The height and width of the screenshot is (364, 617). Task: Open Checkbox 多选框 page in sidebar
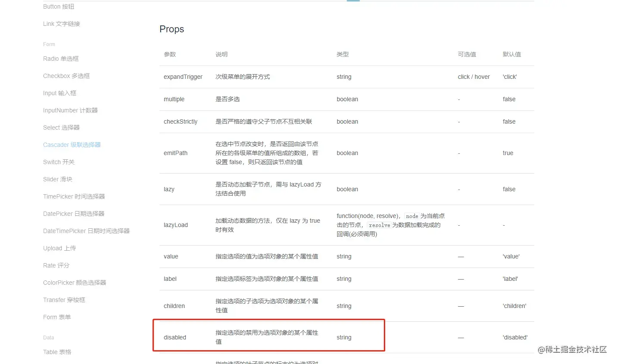66,76
